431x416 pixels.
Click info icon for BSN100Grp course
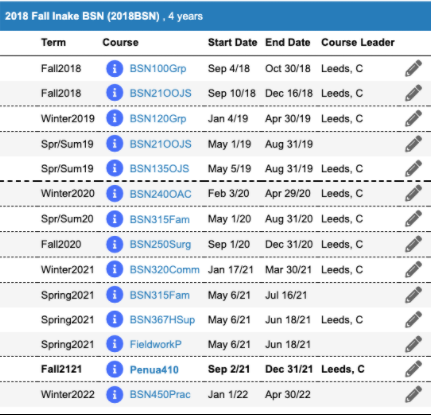(x=114, y=69)
